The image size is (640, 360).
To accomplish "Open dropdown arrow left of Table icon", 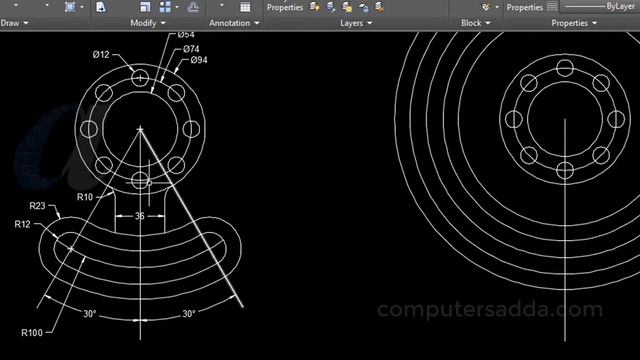I will pyautogui.click(x=222, y=6).
